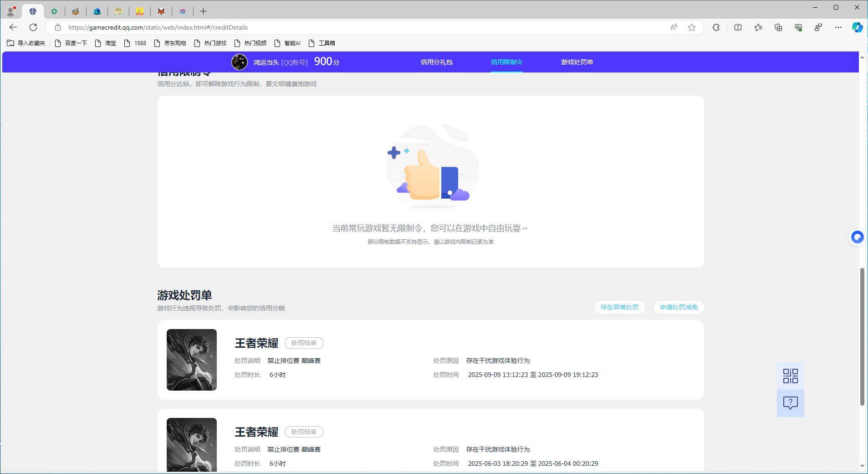Click the page vertical scrollbar thumb
Screen dimensions: 868x474
pos(862,337)
